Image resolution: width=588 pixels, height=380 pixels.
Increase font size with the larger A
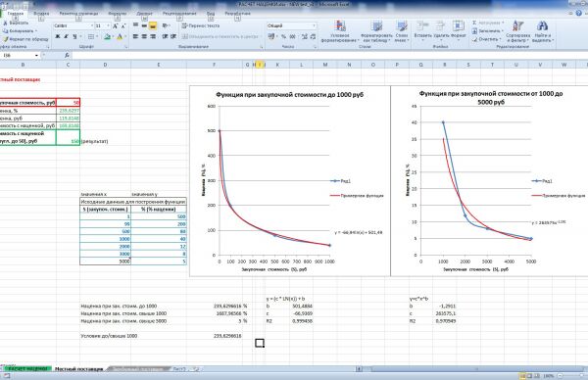116,25
